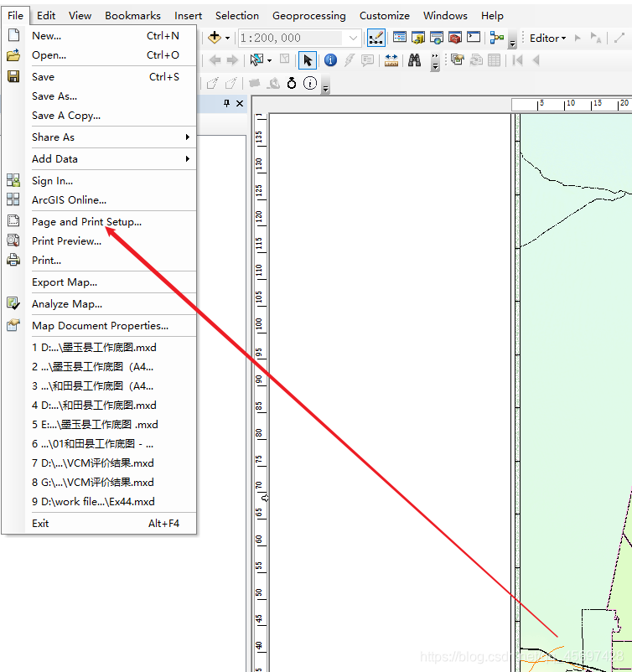The width and height of the screenshot is (632, 672).
Task: Open the View menu
Action: [80, 15]
